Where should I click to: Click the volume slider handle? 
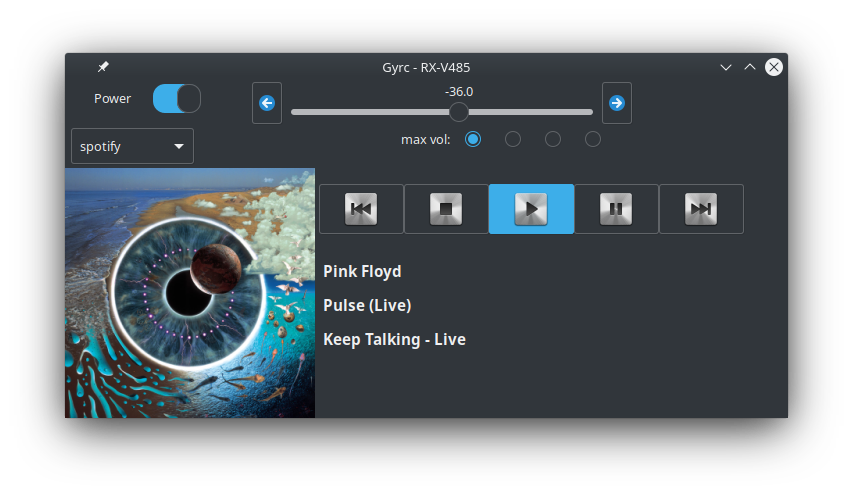[x=459, y=112]
